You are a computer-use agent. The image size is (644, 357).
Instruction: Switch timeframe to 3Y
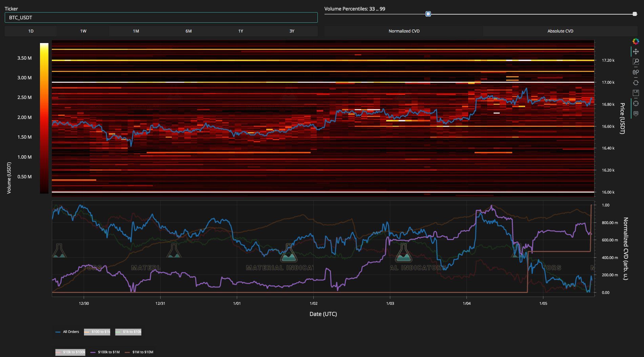coord(292,31)
